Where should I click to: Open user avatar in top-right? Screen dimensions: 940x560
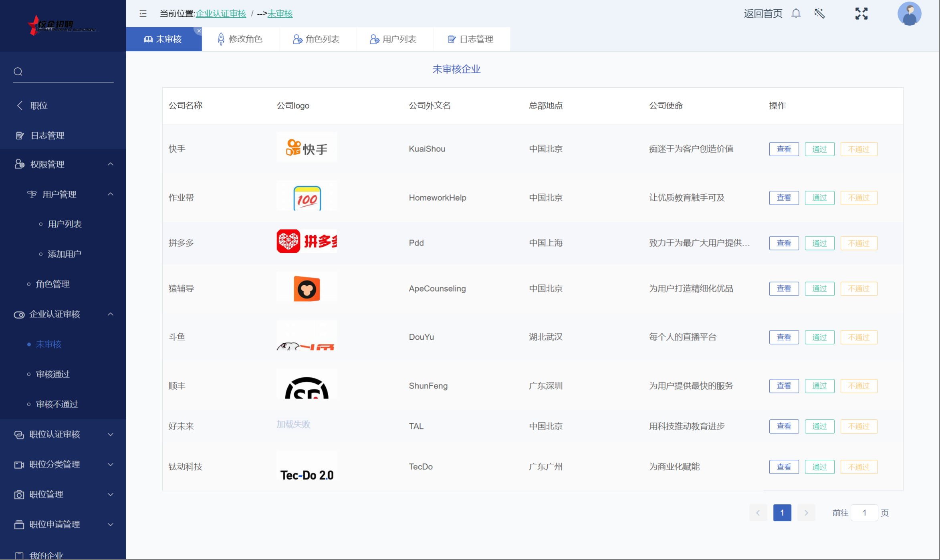tap(909, 14)
